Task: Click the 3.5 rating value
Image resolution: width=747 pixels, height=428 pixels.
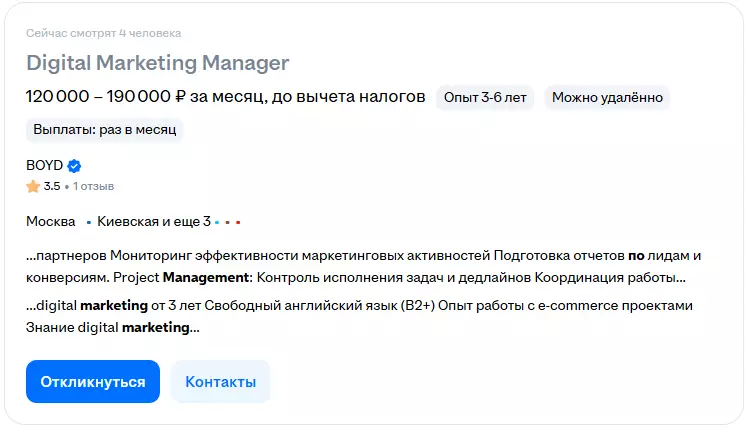Action: (52, 186)
